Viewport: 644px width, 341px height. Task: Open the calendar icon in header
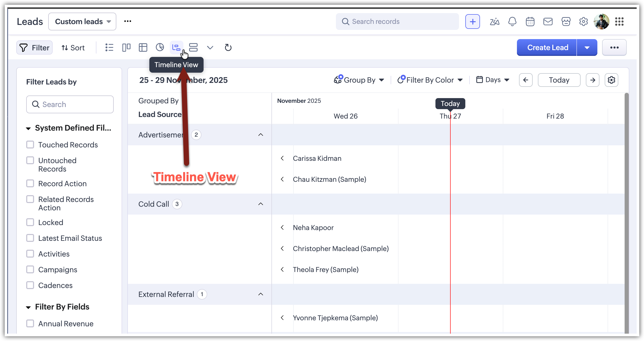pyautogui.click(x=530, y=22)
